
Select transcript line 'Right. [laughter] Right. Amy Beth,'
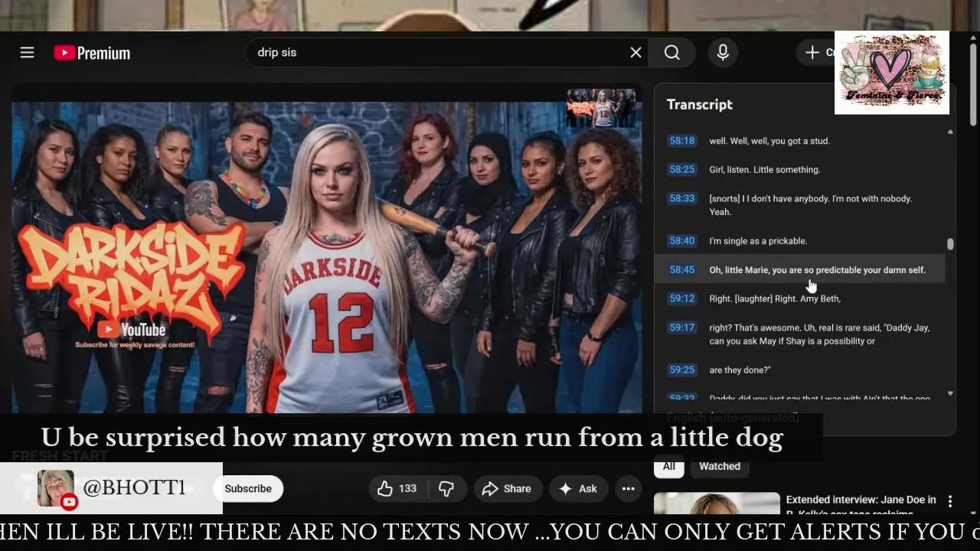775,299
